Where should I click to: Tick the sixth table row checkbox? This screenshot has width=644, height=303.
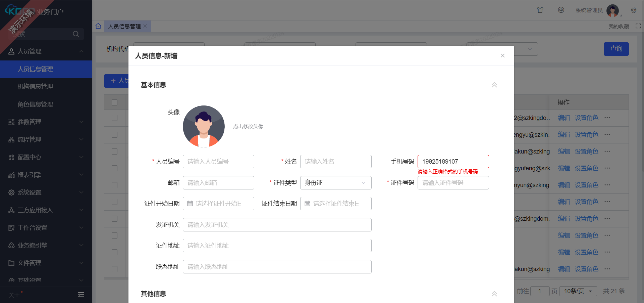pyautogui.click(x=114, y=202)
